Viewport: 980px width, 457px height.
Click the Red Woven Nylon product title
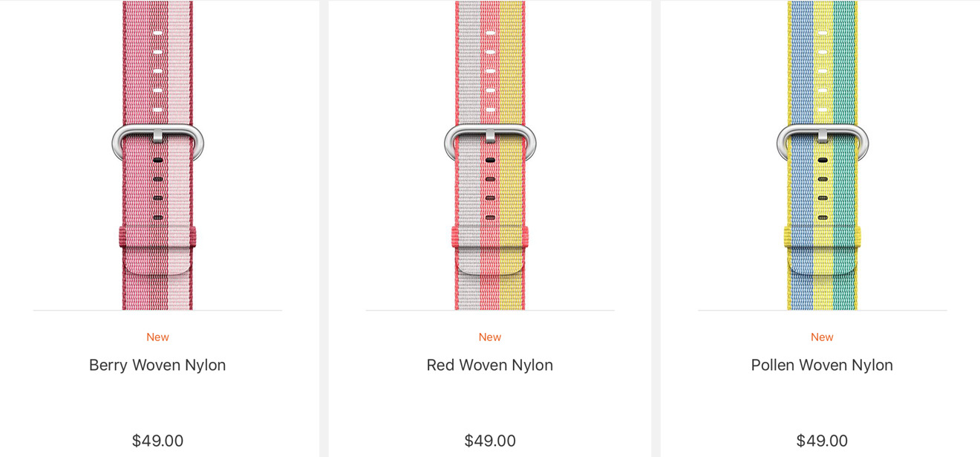point(490,365)
